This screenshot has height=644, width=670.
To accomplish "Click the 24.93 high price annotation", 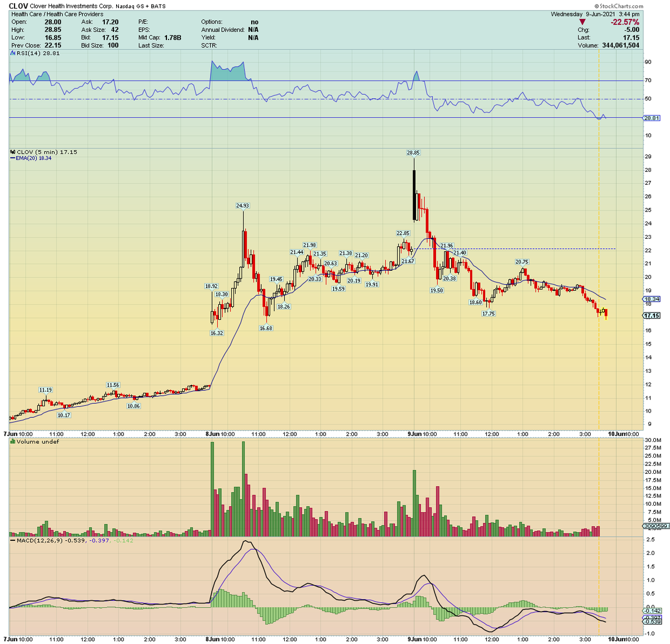I will 242,205.
